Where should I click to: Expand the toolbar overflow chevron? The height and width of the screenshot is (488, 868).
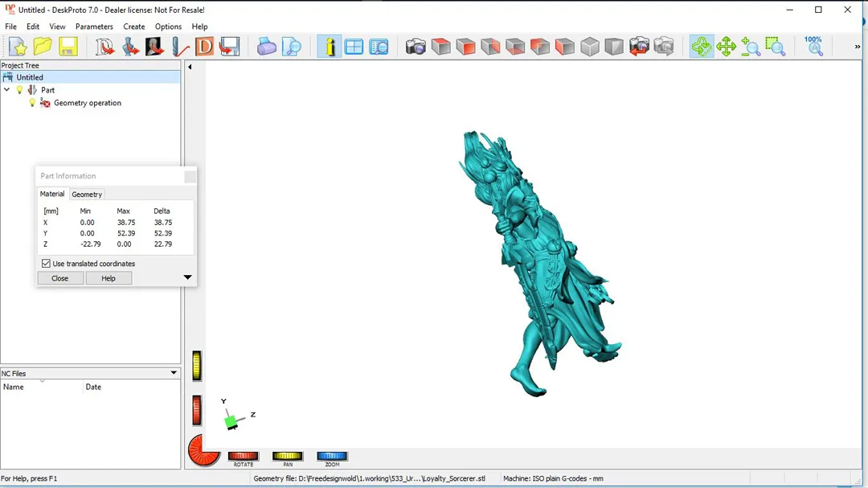[858, 47]
